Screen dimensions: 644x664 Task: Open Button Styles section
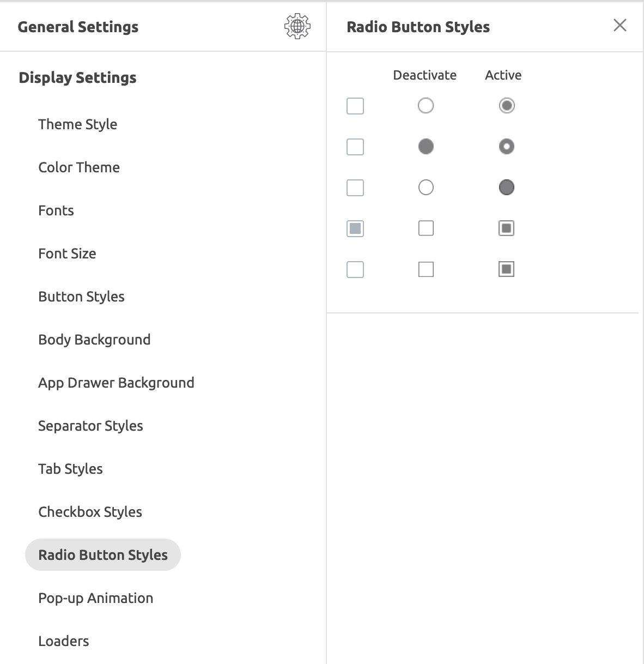pyautogui.click(x=81, y=297)
